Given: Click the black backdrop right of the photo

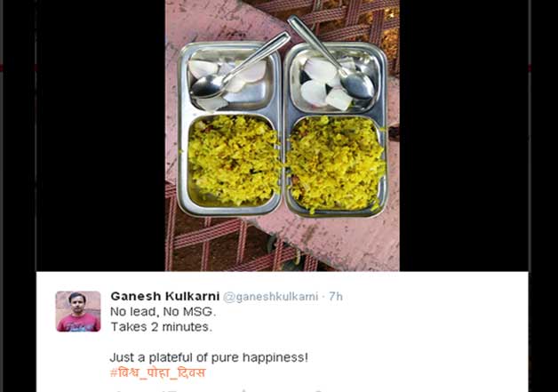Looking at the screenshot, I should (464, 135).
